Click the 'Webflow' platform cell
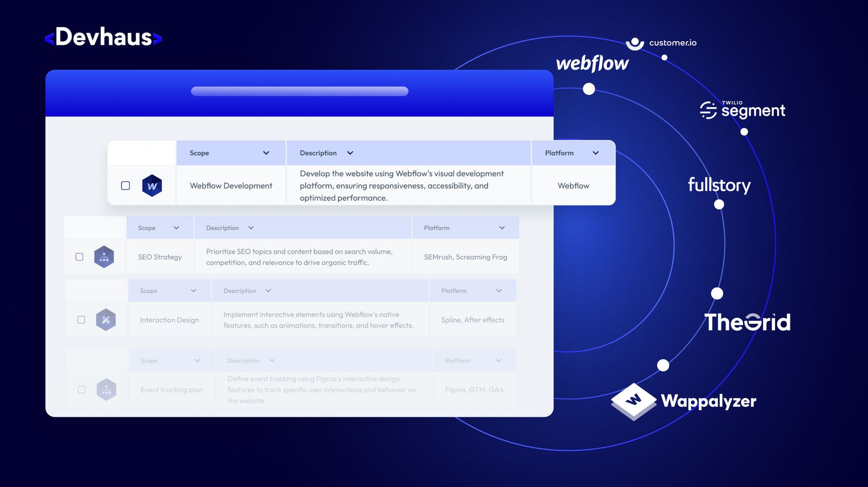This screenshot has height=487, width=868. [x=573, y=186]
